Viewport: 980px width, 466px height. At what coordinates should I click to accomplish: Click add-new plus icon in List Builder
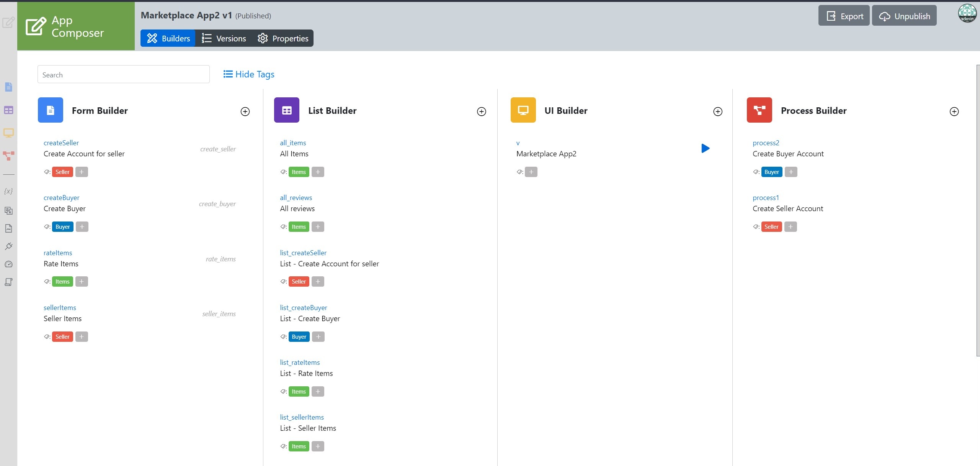tap(481, 112)
